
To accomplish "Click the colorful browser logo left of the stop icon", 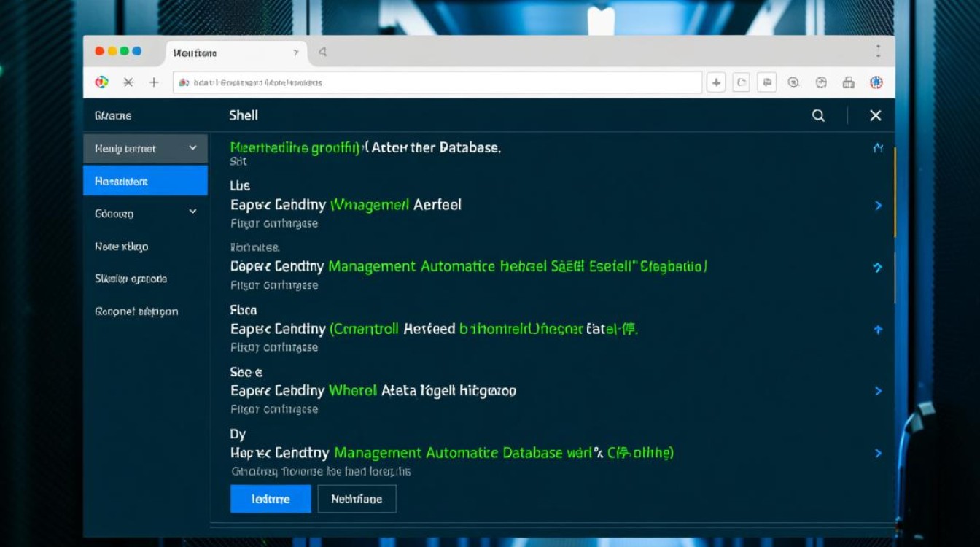I will 102,82.
